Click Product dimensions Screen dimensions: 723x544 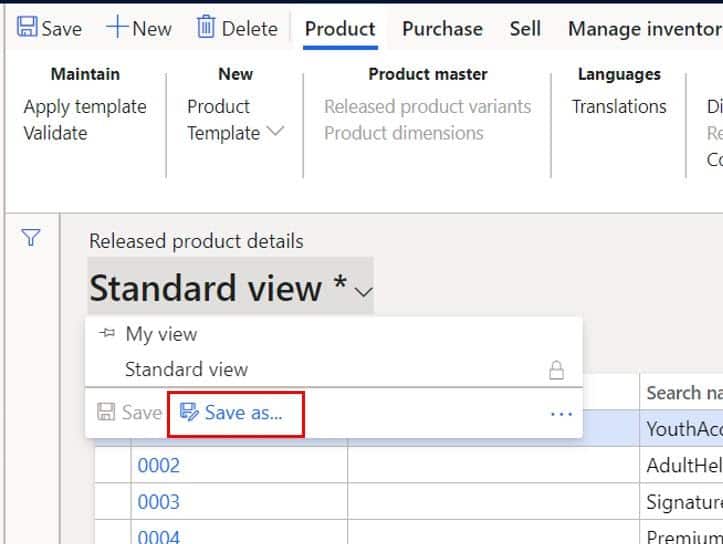coord(403,133)
